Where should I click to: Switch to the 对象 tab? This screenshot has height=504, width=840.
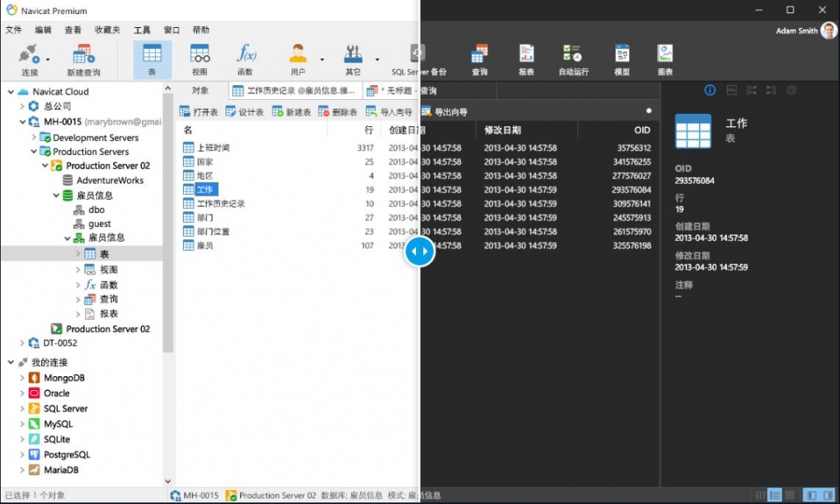[x=200, y=90]
